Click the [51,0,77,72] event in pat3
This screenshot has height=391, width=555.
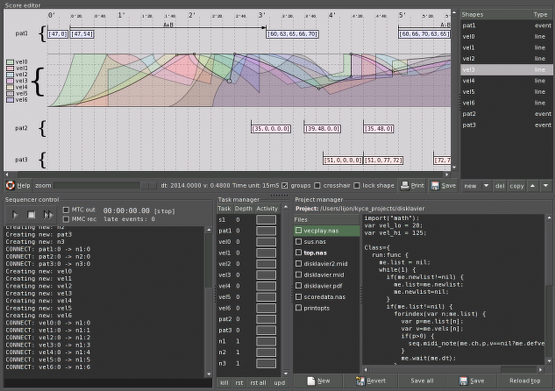click(384, 160)
